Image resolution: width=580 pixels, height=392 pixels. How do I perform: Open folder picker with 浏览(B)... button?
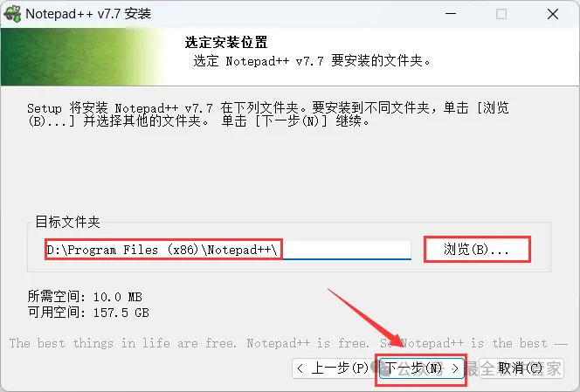[477, 249]
